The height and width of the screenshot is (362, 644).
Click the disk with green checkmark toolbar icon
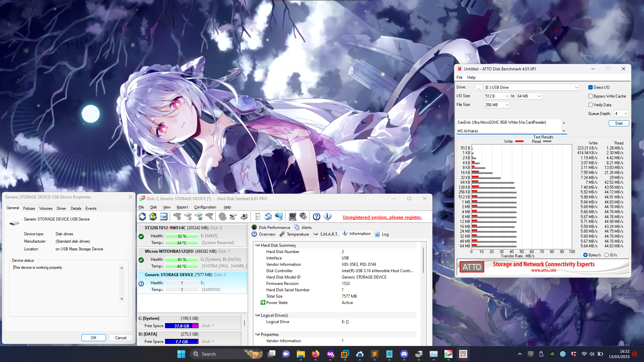point(199,217)
